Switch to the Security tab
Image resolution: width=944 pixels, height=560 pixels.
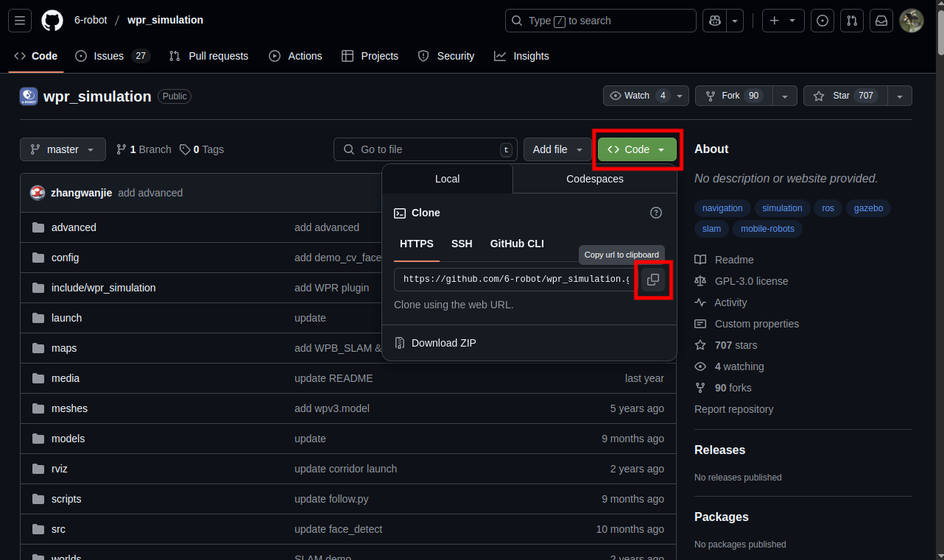446,56
